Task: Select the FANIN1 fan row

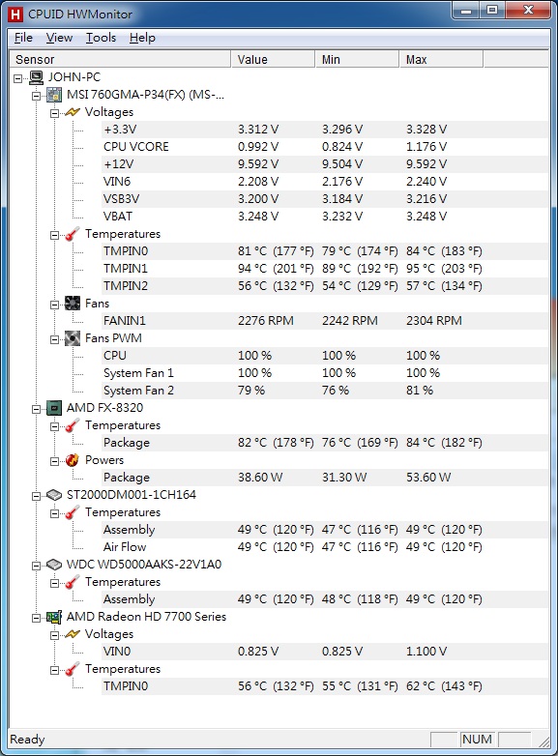Action: tap(325, 321)
